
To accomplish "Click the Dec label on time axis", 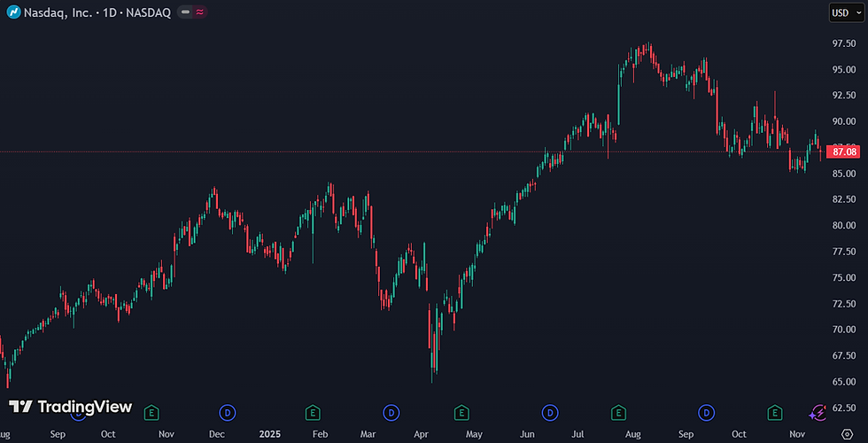I will (x=216, y=433).
